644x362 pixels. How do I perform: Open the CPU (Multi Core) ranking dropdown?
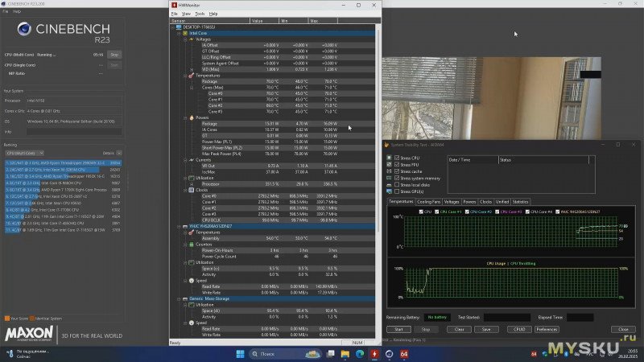[x=25, y=153]
